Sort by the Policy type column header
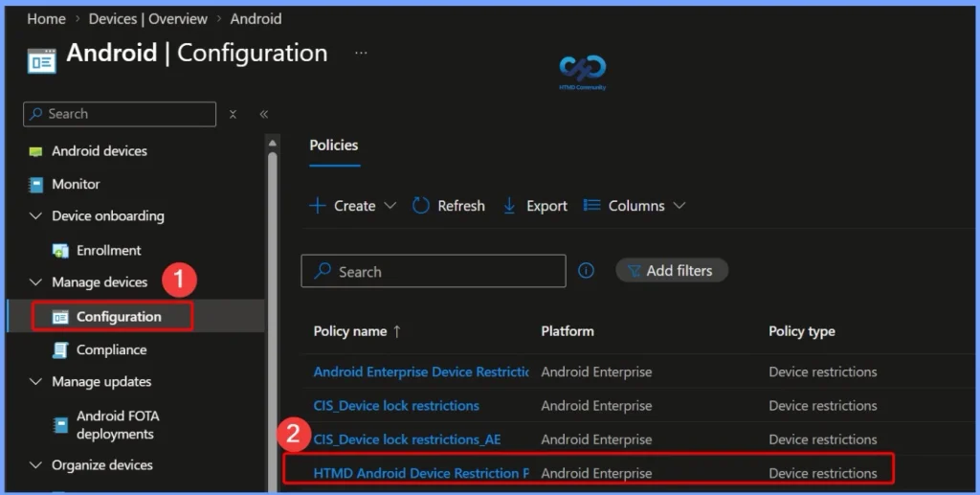 [x=802, y=332]
